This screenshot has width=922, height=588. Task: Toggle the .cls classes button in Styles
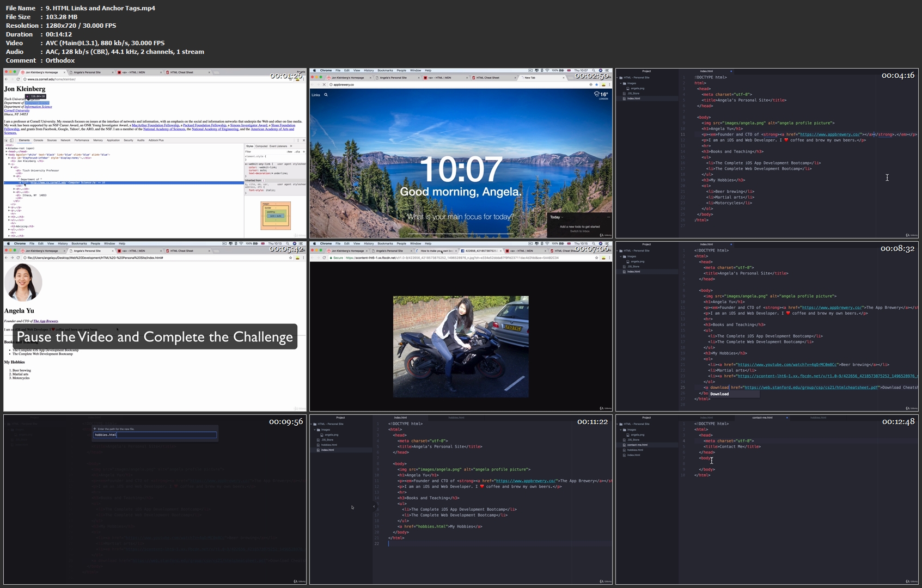297,151
